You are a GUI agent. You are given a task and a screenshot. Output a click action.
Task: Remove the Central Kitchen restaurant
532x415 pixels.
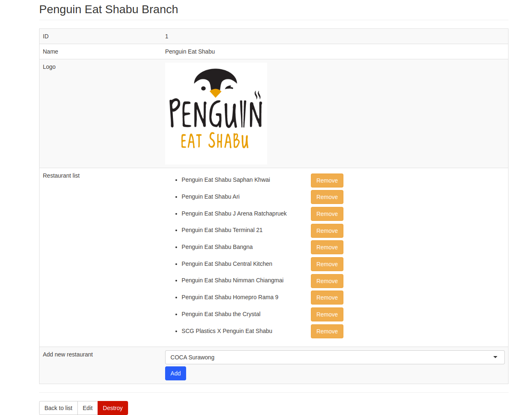(327, 264)
